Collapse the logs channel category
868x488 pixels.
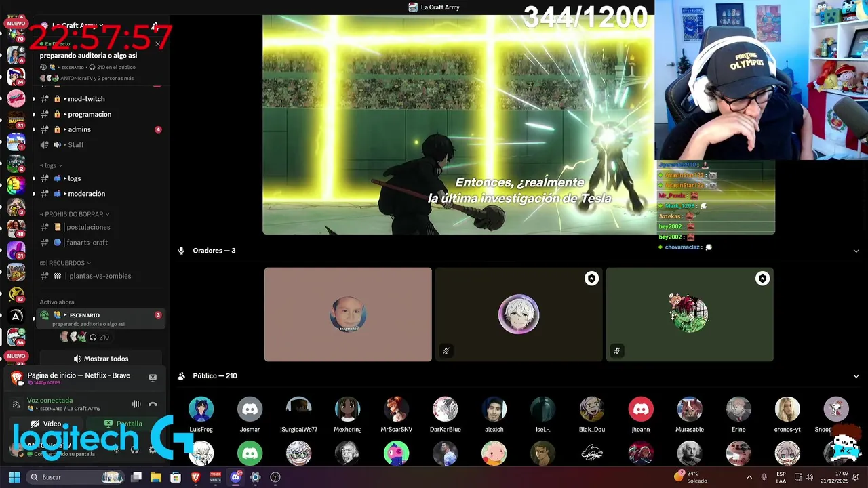point(51,165)
